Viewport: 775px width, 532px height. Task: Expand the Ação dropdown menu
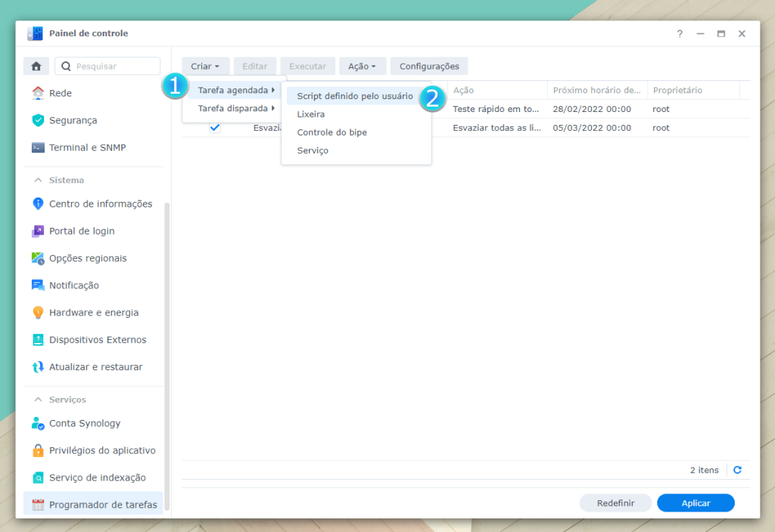pos(362,67)
